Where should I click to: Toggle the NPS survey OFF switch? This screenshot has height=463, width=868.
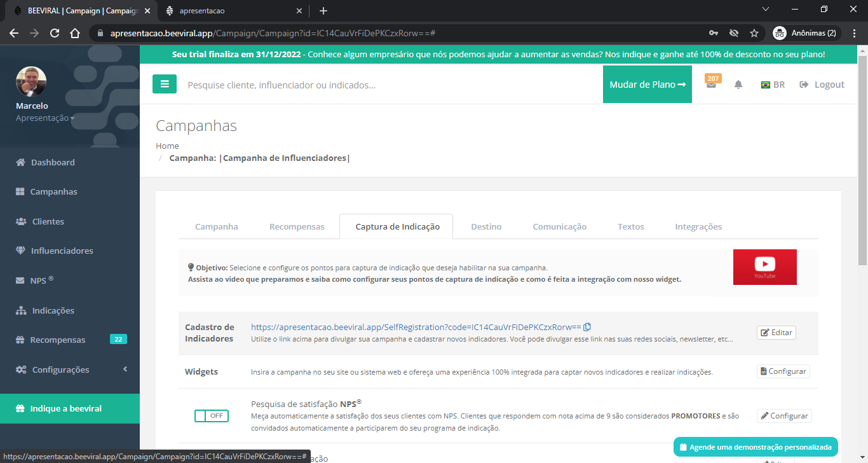coord(212,416)
